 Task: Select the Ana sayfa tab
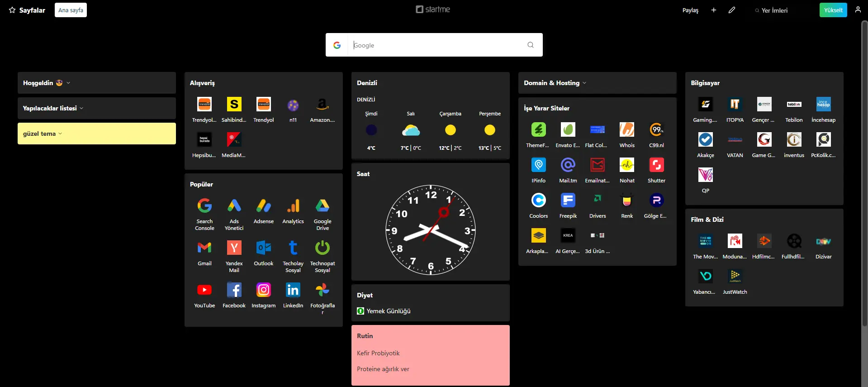tap(71, 10)
